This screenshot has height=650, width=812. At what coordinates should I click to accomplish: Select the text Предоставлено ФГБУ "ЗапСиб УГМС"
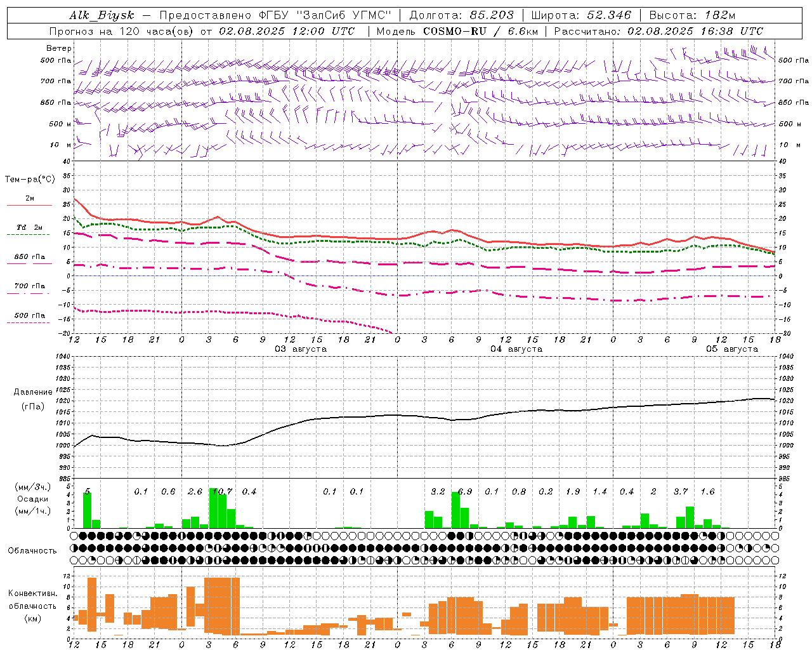tap(275, 15)
